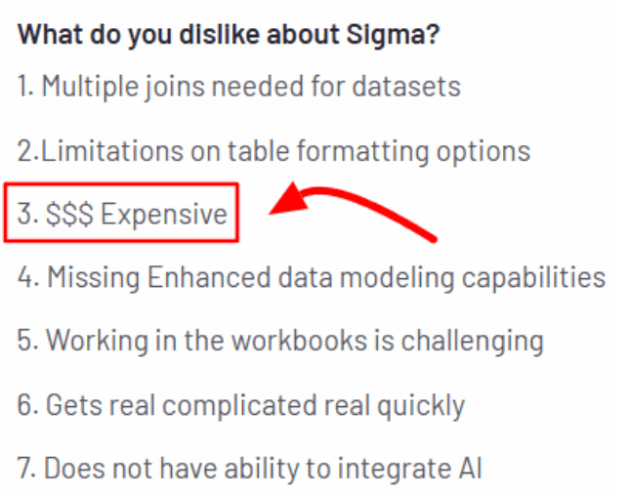Click item 4 'Missing Enhanced data modeling capabilities'
619x496 pixels.
(311, 278)
